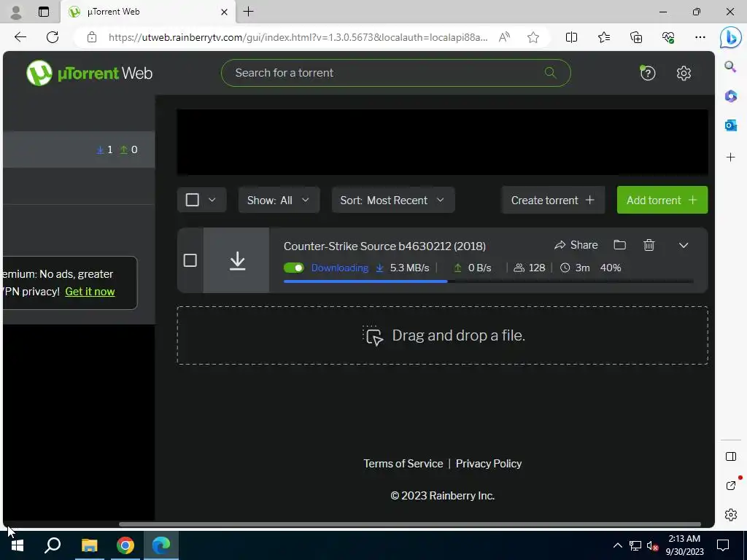
Task: Click the 0 B/s upload speed
Action: click(x=479, y=268)
